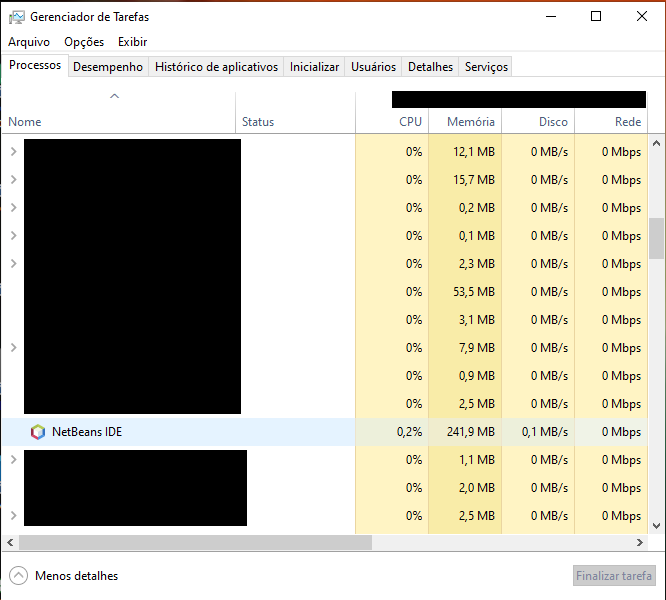Click the Task Manager title bar icon
666x600 pixels.
(x=17, y=17)
